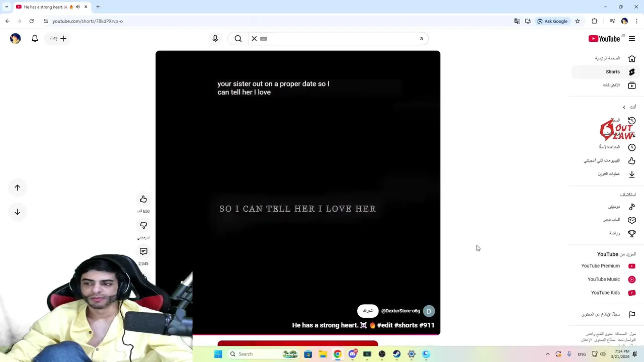Reload the page

[31, 21]
